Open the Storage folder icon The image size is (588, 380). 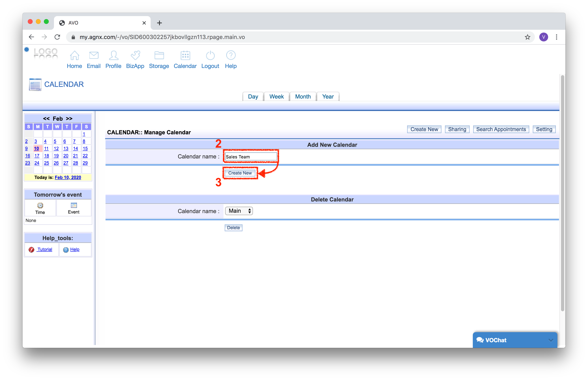(x=159, y=55)
